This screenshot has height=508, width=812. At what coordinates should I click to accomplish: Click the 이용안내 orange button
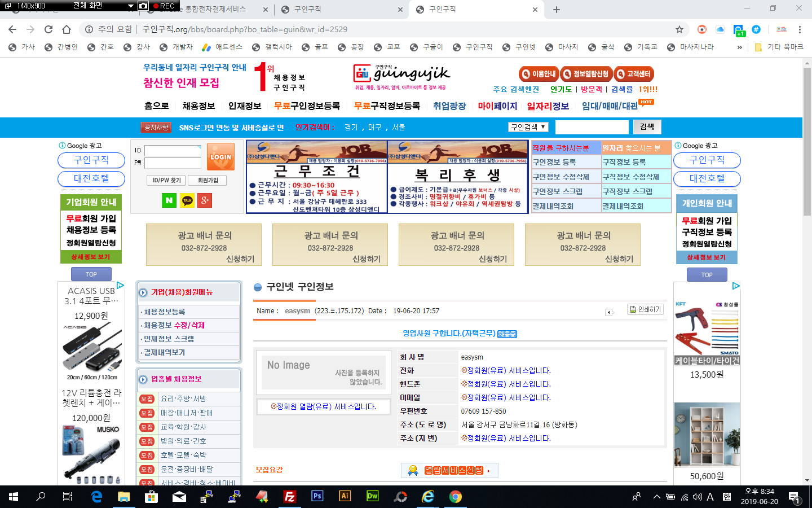coord(539,74)
